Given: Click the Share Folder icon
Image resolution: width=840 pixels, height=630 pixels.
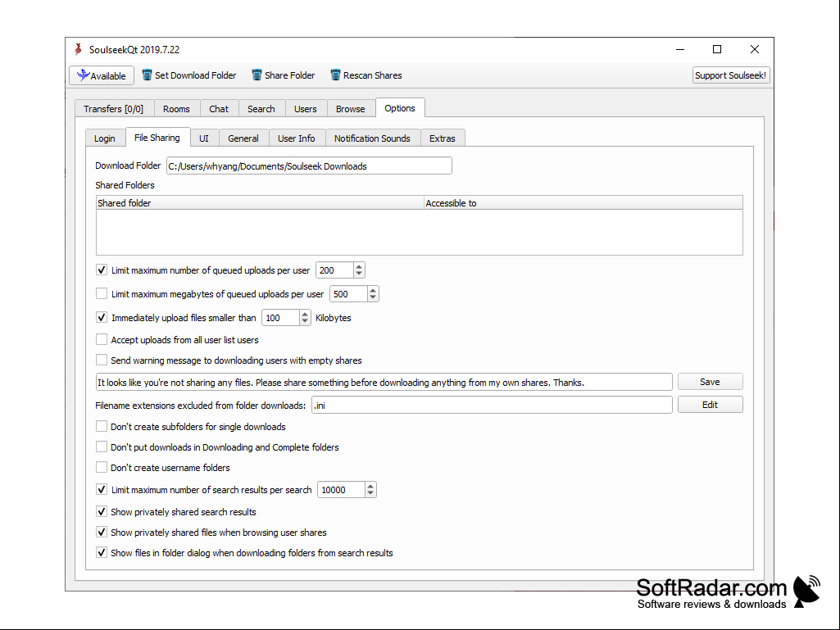Looking at the screenshot, I should (x=257, y=75).
